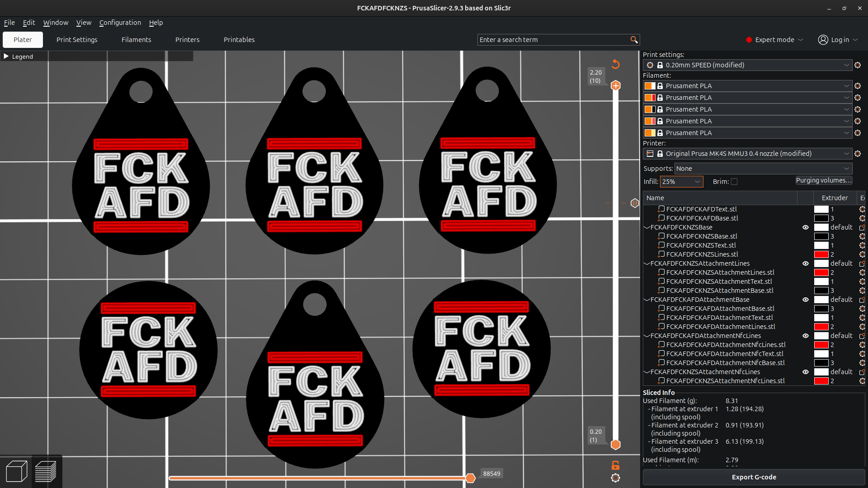Open the Purging volumes dialog button
Image resolution: width=868 pixels, height=488 pixels.
click(x=824, y=180)
